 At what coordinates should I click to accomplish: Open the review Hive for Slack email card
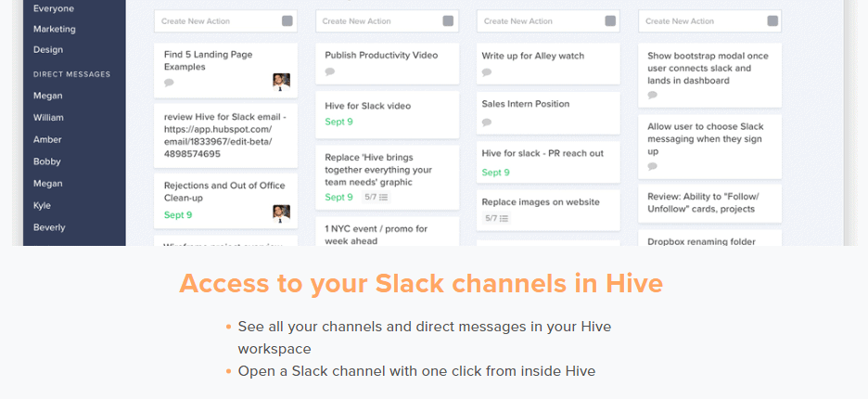click(226, 135)
